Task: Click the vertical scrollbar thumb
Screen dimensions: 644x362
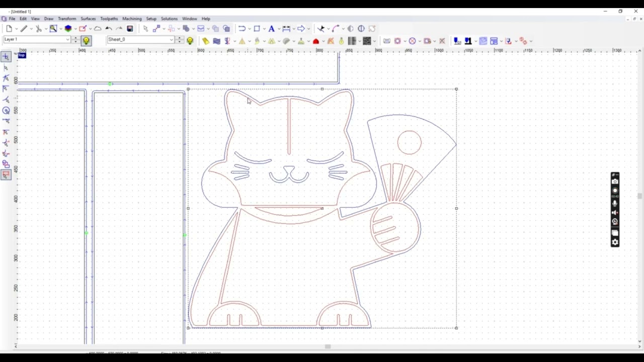Action: [639, 196]
